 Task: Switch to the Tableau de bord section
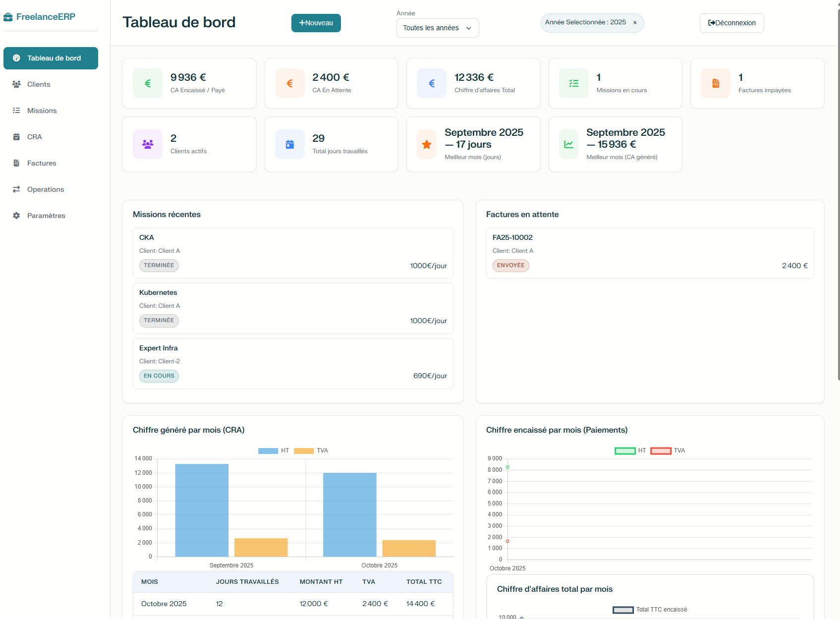point(51,58)
